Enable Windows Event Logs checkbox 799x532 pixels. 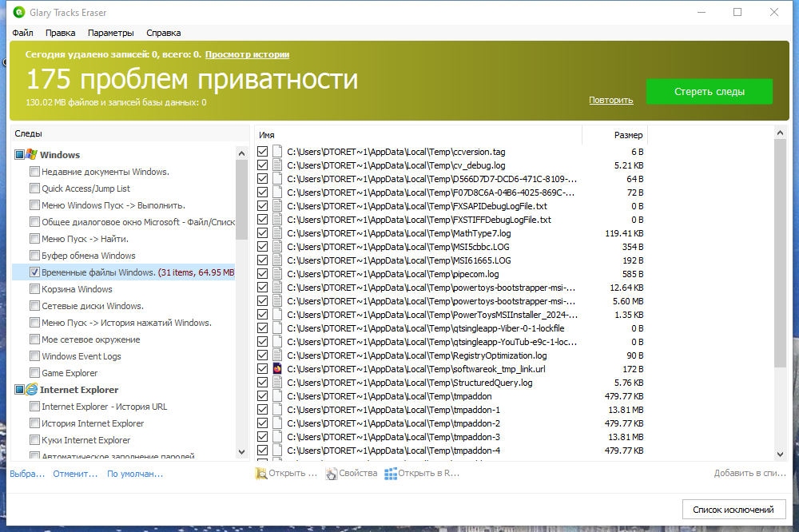pyautogui.click(x=34, y=355)
